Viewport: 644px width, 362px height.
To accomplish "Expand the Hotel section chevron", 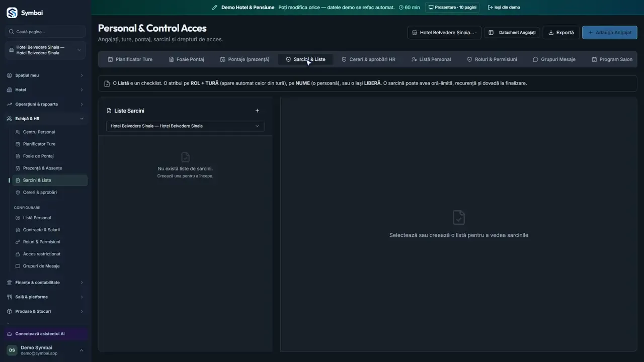I will coord(82,90).
